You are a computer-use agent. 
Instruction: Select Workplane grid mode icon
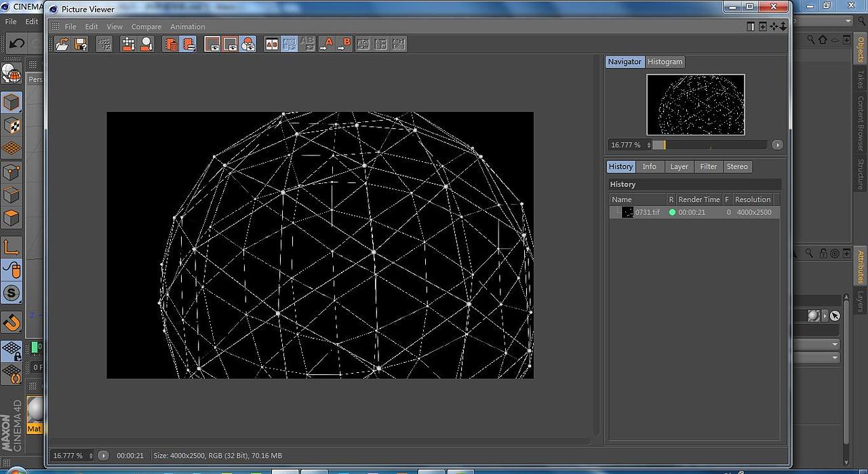tap(12, 149)
